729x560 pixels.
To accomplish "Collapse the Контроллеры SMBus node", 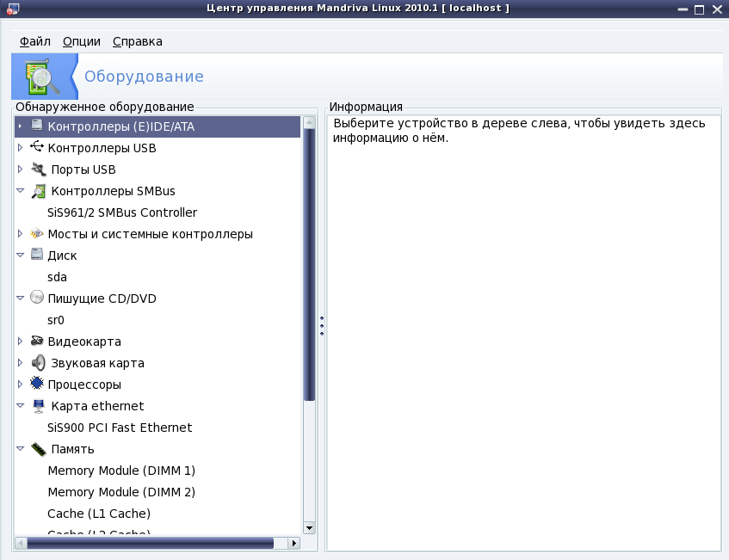I will point(20,191).
